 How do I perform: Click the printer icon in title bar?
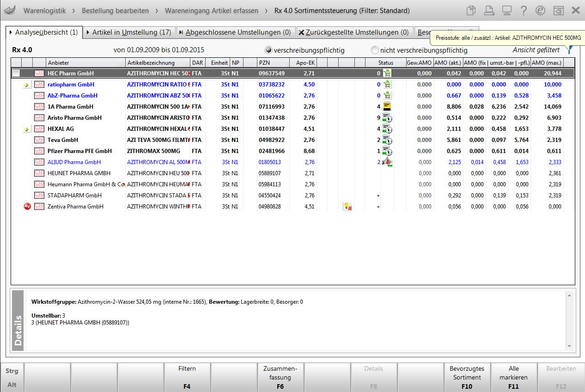pos(489,10)
